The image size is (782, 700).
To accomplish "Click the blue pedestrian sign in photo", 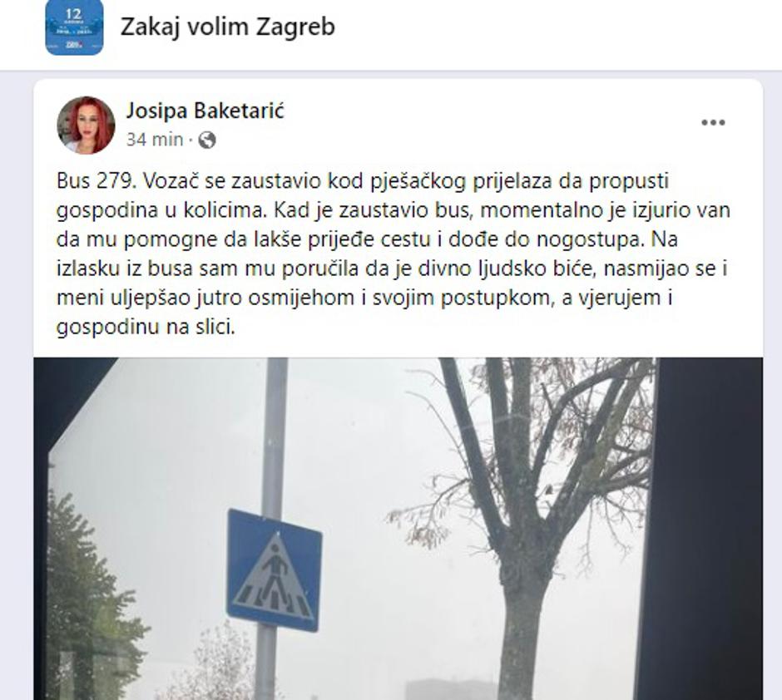I will pos(274,570).
